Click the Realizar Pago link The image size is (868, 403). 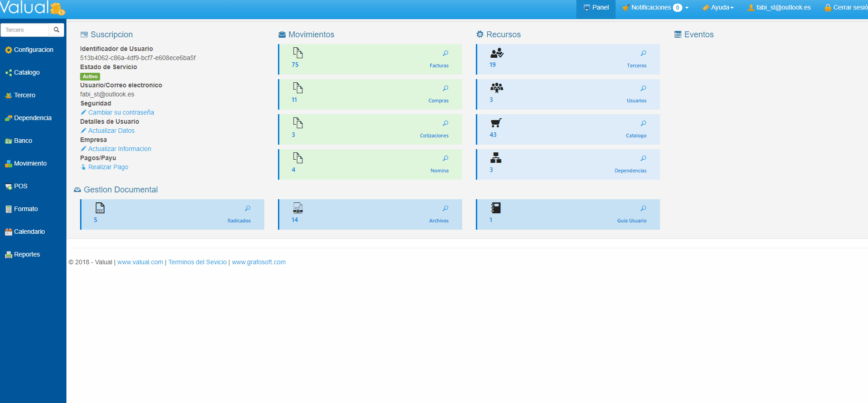(108, 167)
